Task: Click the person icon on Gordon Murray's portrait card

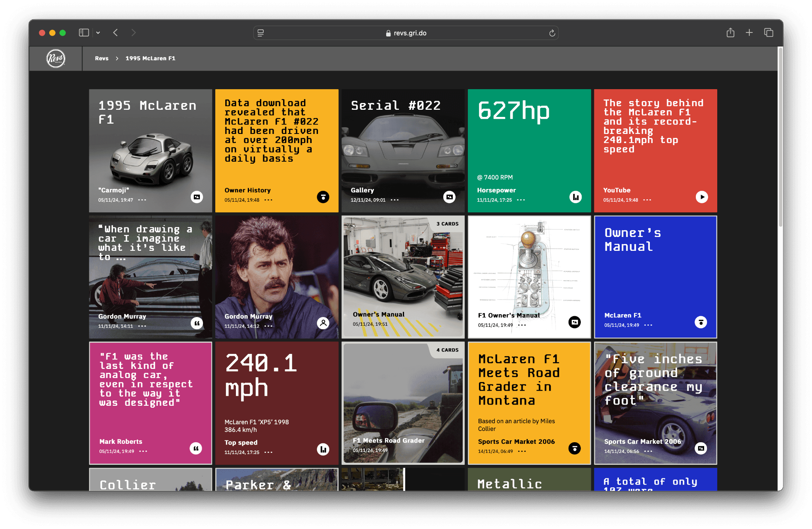Action: (323, 323)
